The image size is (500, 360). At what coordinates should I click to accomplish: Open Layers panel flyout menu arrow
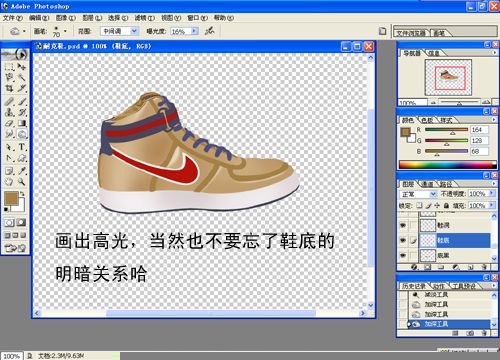494,184
